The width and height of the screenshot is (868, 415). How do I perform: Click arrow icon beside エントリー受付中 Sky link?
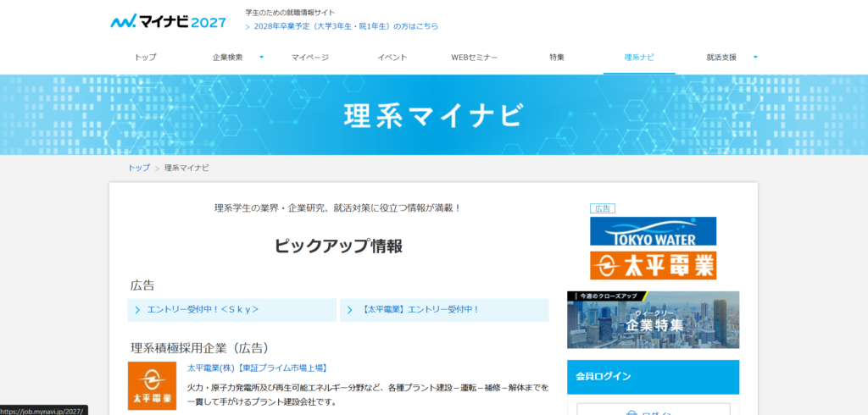pos(137,310)
